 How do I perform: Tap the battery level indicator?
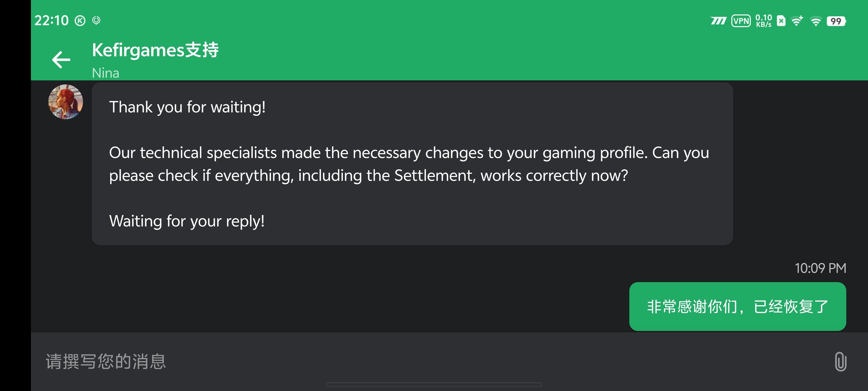coord(836,21)
